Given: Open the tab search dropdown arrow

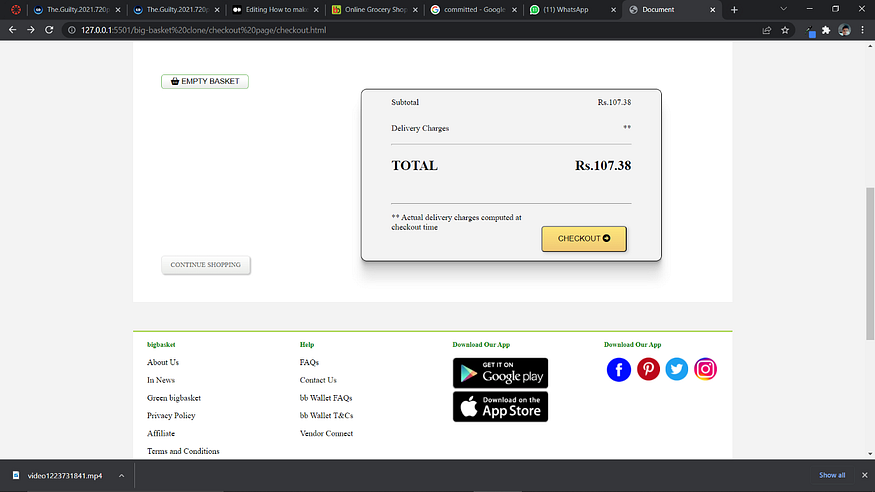Looking at the screenshot, I should (x=783, y=9).
